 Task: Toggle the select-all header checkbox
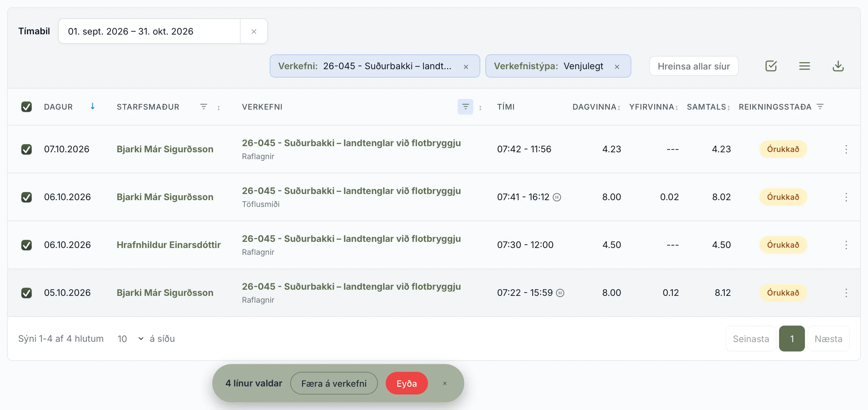[26, 107]
